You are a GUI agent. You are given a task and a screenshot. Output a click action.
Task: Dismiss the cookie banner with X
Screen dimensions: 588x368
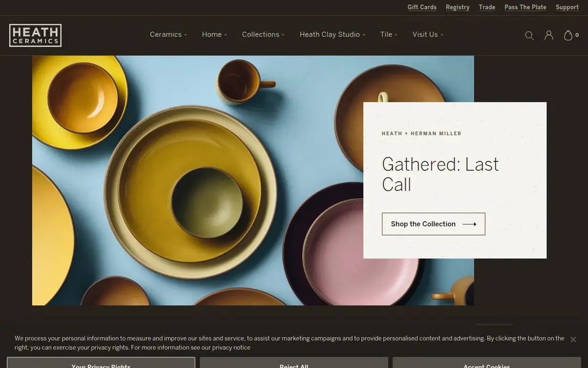coord(573,340)
